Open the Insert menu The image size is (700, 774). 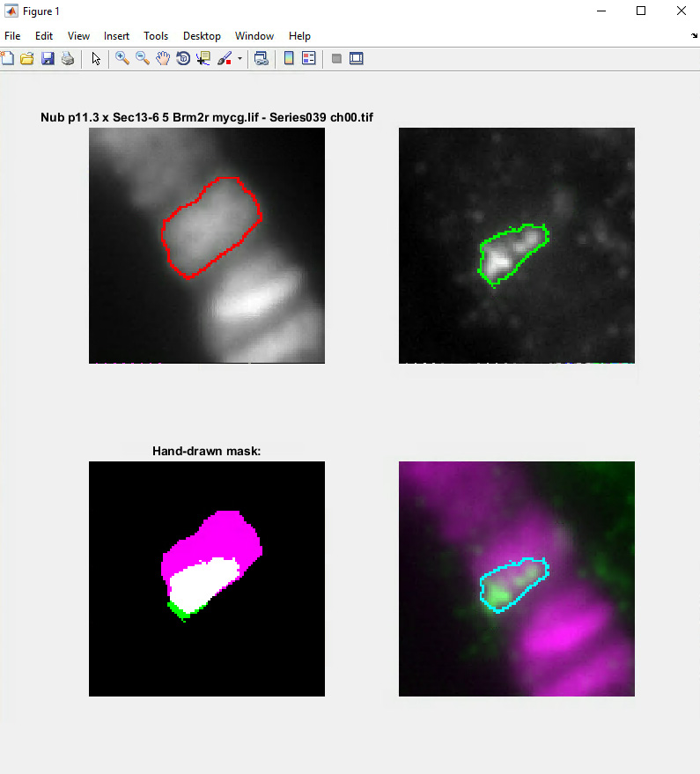click(x=116, y=36)
